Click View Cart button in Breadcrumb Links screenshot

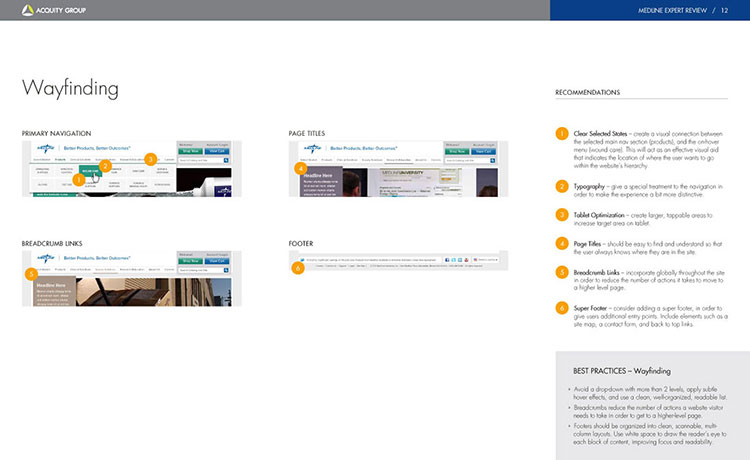point(217,261)
